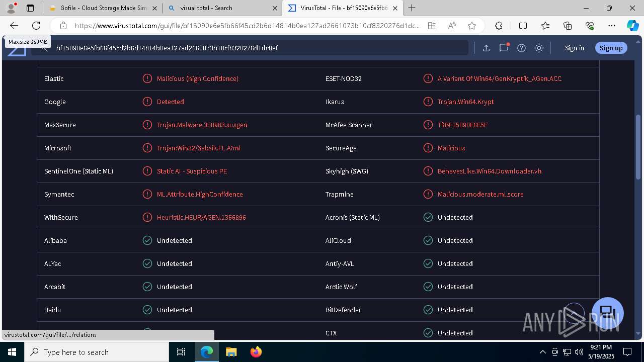Close the VirusTotal tab

coord(395,8)
